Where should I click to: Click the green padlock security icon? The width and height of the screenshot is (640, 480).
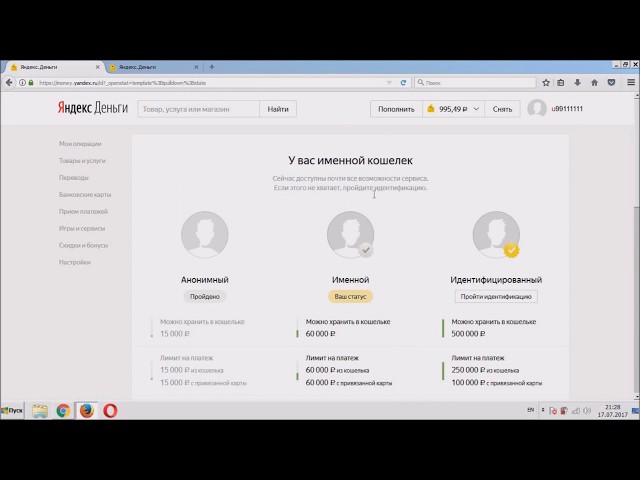click(x=31, y=83)
